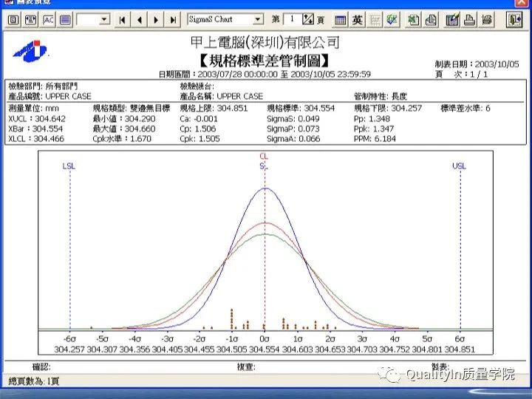Go to the next page

[x=157, y=20]
